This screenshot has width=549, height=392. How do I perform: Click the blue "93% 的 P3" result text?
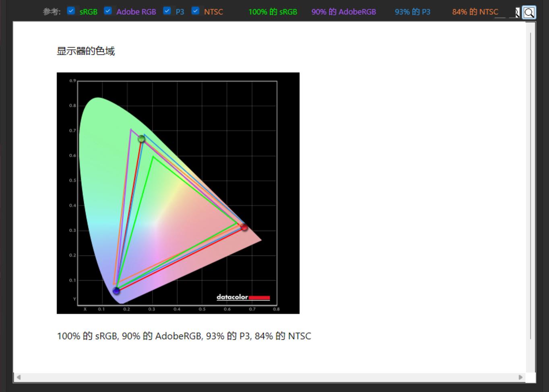(x=412, y=12)
